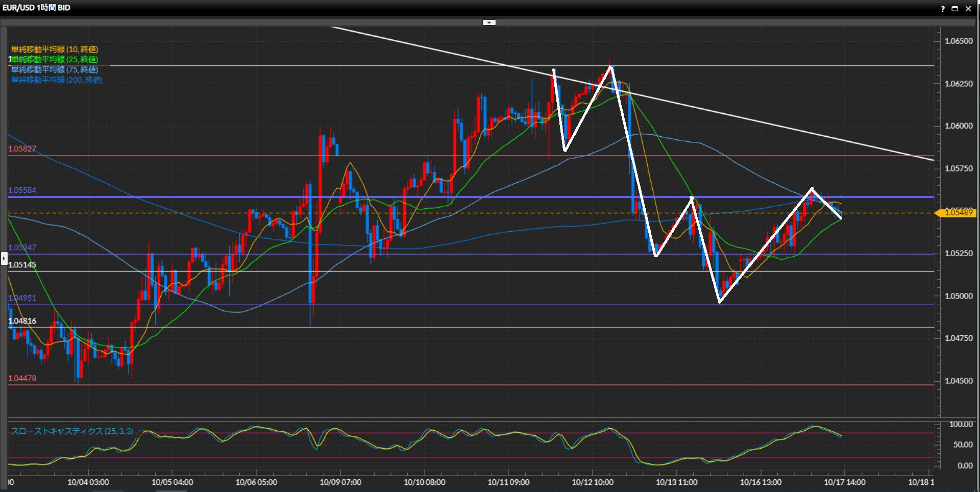Close the EUR/USD chart panel
Viewport: 980px width, 492px height.
pos(968,9)
